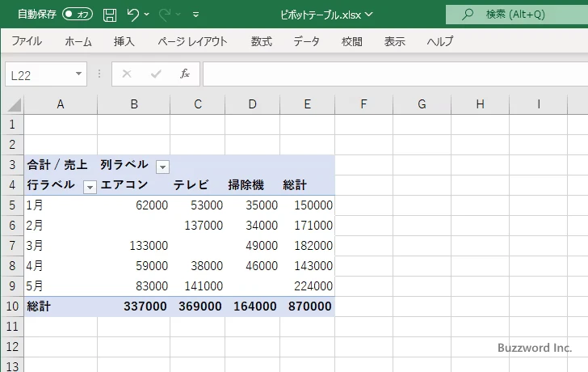Open the 列ラベル filter dropdown
Screen dimensions: 588x372
coord(162,167)
